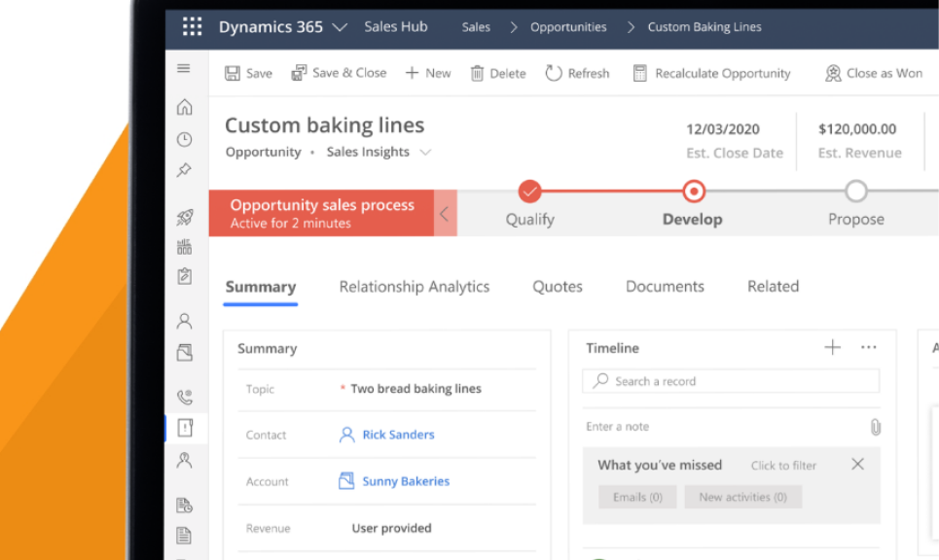Click the $120,000.00 Est. Revenue value
The width and height of the screenshot is (939, 560).
(x=857, y=129)
